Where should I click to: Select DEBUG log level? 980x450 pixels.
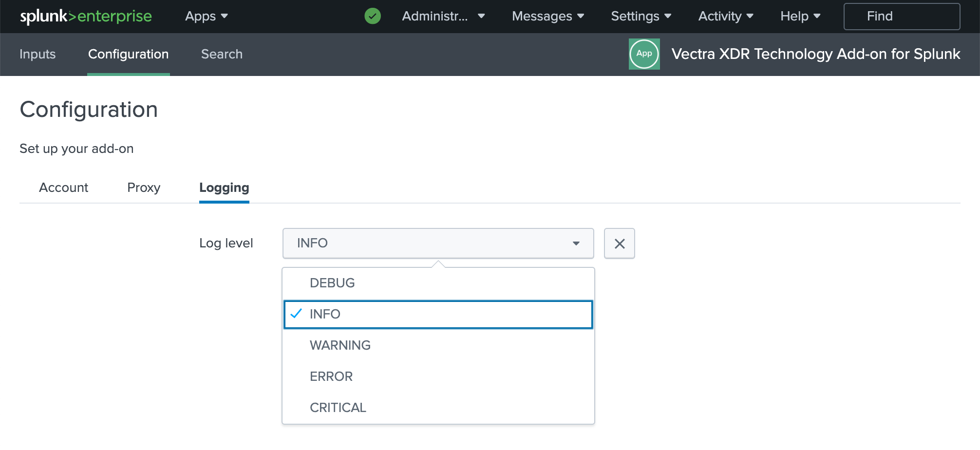point(332,282)
